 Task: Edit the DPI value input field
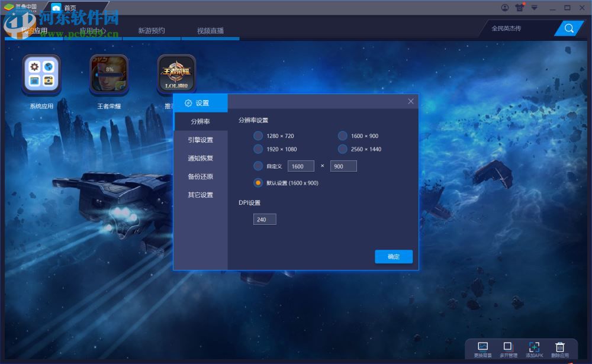click(264, 219)
